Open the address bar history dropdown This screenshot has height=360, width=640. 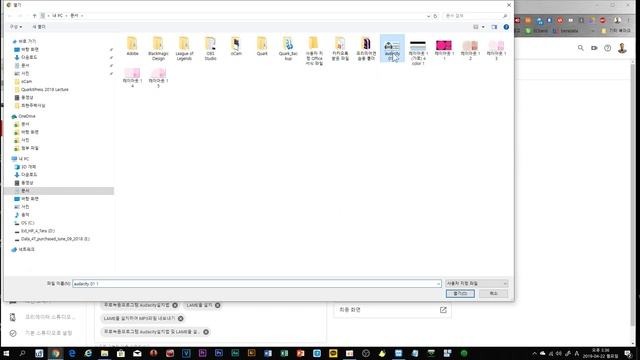click(x=428, y=16)
